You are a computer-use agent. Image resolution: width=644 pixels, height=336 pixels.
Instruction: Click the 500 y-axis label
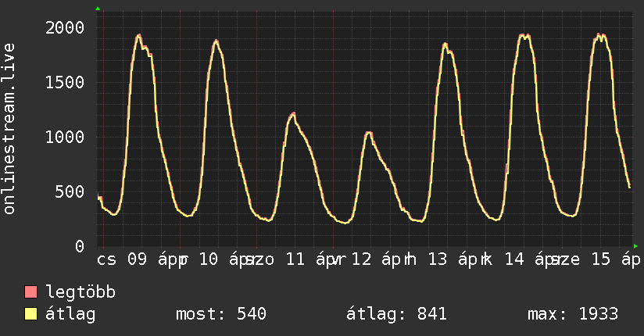click(70, 191)
